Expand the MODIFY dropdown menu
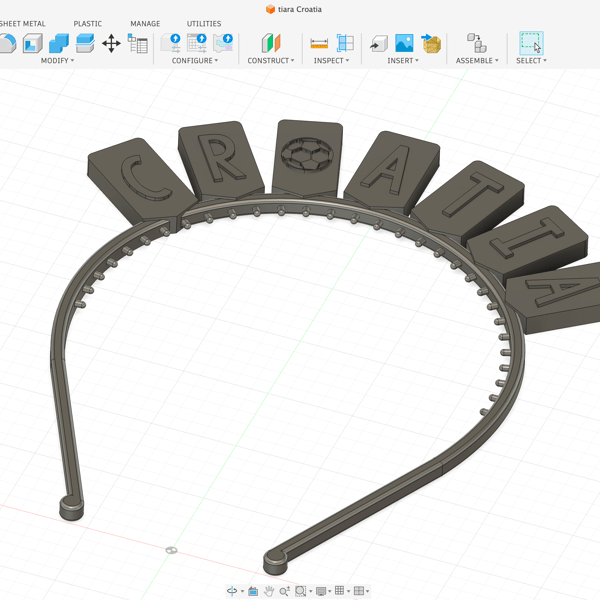Viewport: 600px width, 600px height. (57, 60)
